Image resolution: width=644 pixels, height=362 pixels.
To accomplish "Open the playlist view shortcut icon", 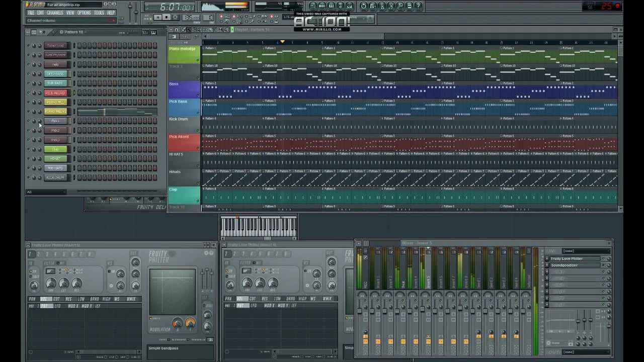I will (x=313, y=6).
